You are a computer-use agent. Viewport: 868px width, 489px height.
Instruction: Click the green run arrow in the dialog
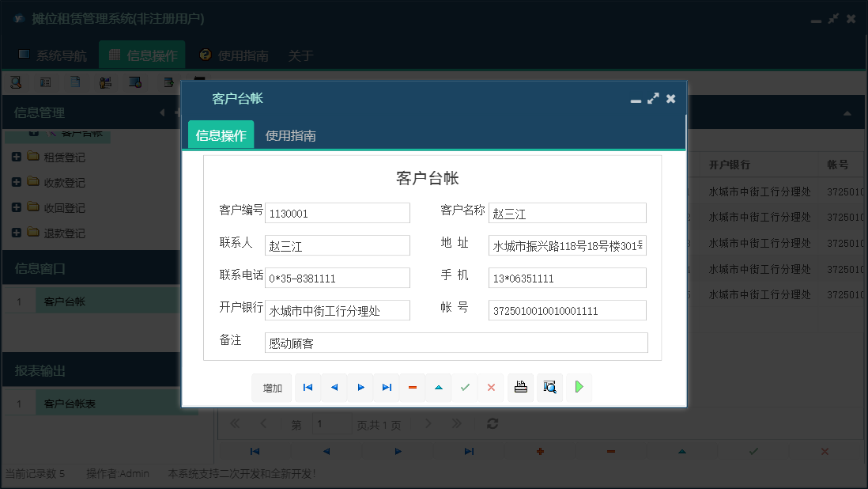point(579,387)
